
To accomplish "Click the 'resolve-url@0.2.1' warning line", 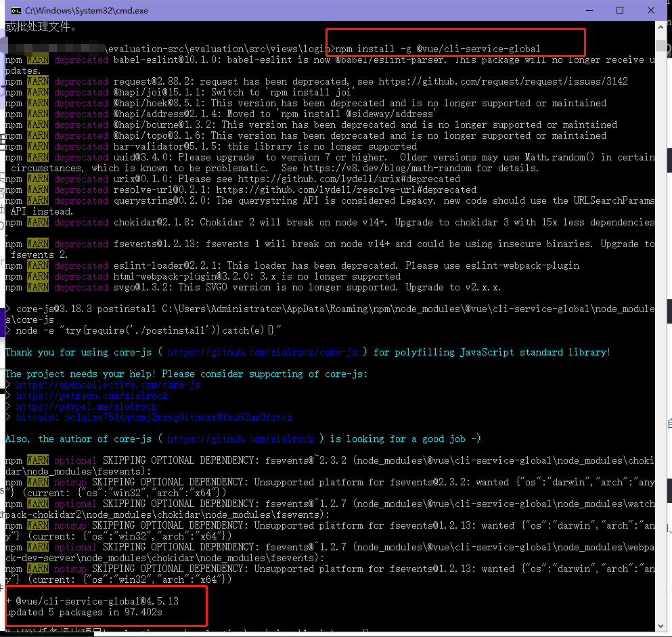I will (241, 190).
